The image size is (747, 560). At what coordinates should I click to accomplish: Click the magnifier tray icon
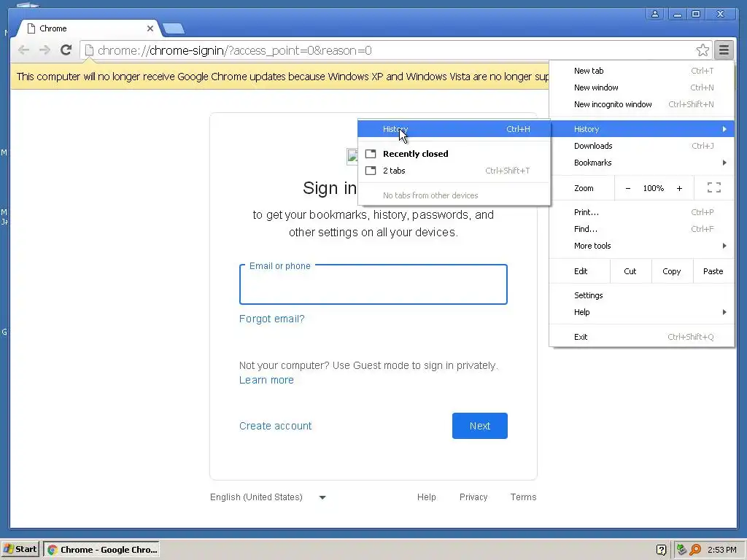pyautogui.click(x=695, y=550)
